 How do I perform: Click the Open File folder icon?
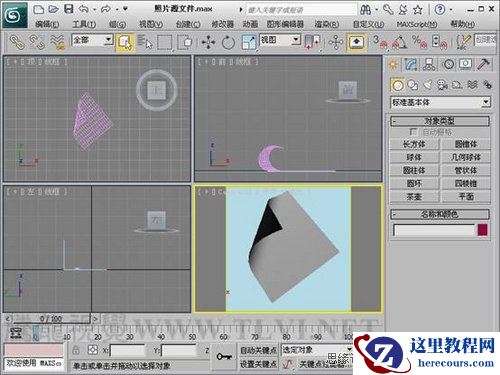(x=53, y=9)
